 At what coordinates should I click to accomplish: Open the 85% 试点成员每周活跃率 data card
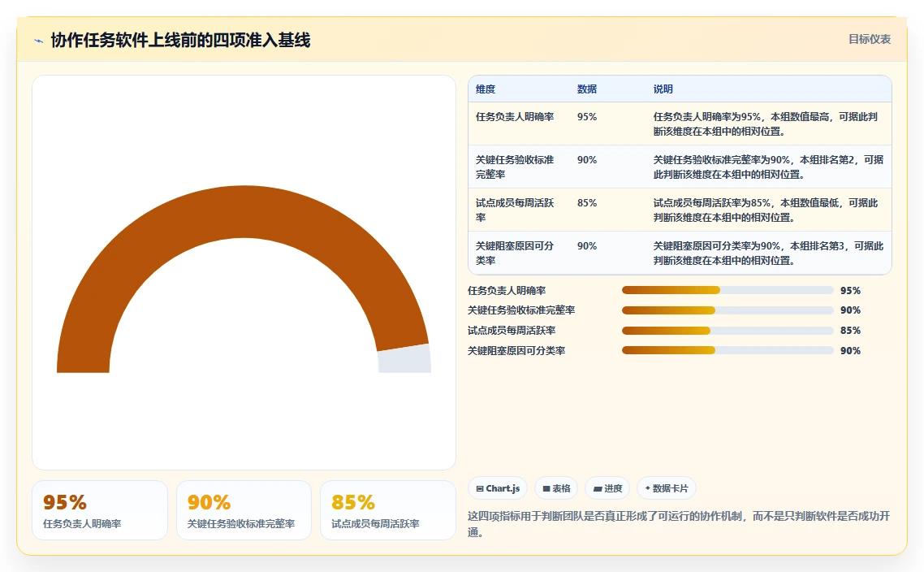pos(388,510)
